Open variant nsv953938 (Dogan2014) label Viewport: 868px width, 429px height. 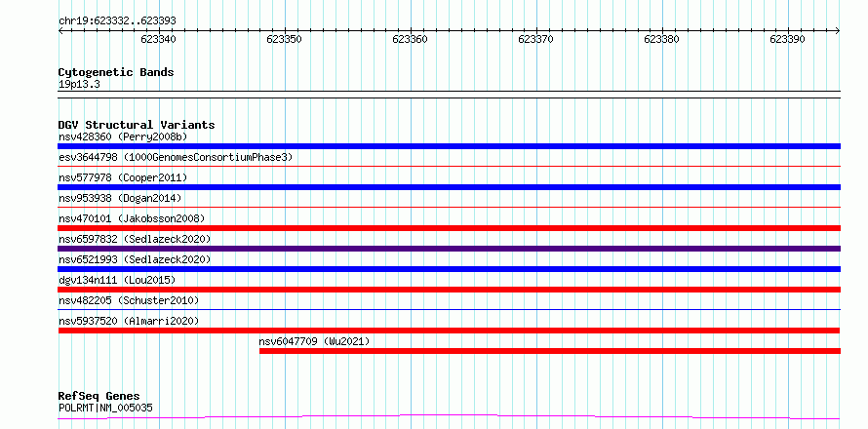click(120, 198)
